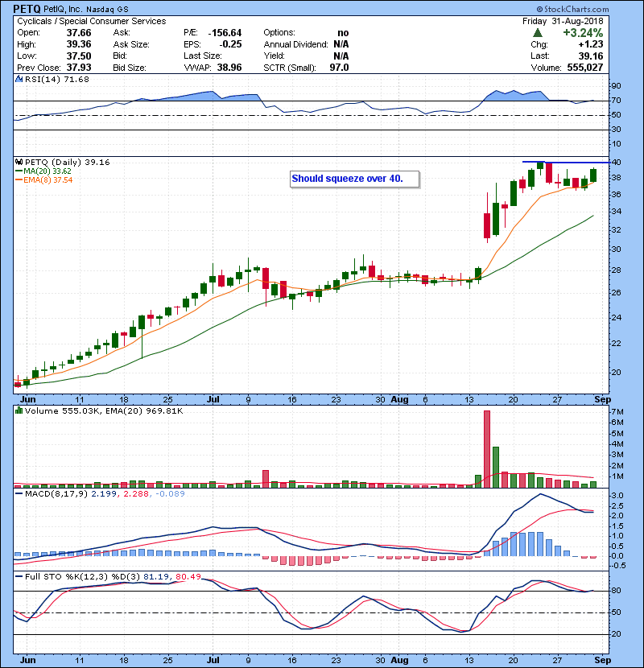644x668 pixels.
Task: Click the Full STO legend dash marker
Action: pyautogui.click(x=19, y=577)
